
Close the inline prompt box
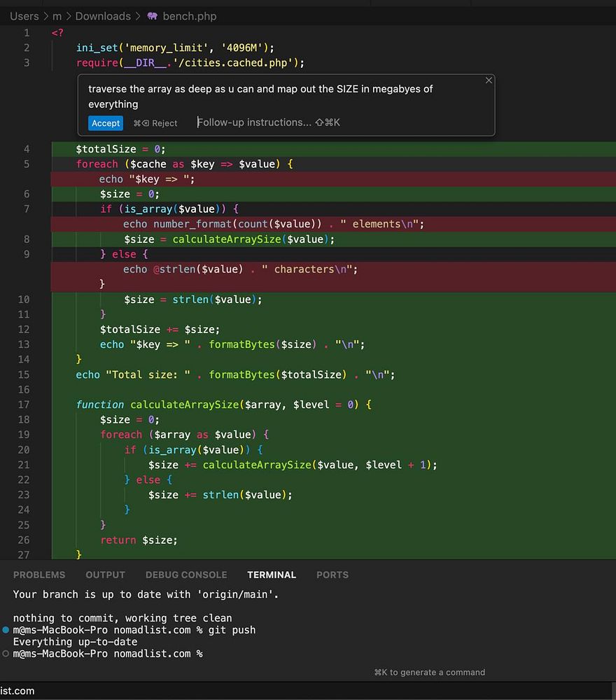point(489,80)
